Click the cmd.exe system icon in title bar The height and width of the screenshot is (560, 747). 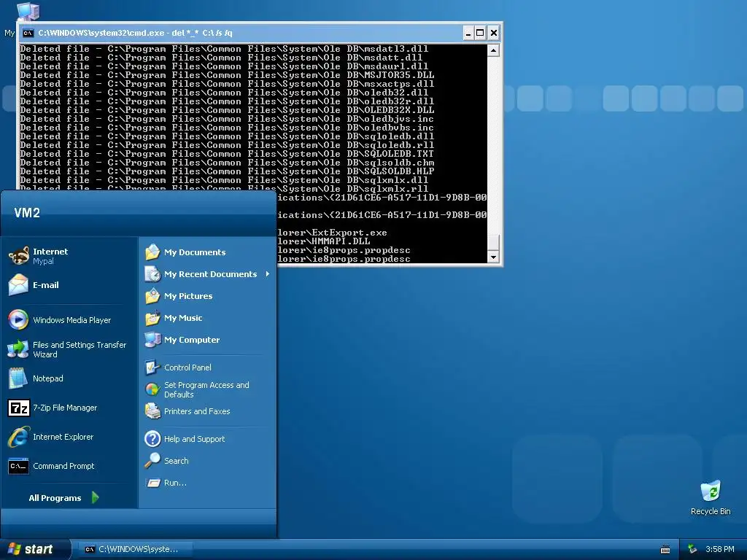pos(28,33)
